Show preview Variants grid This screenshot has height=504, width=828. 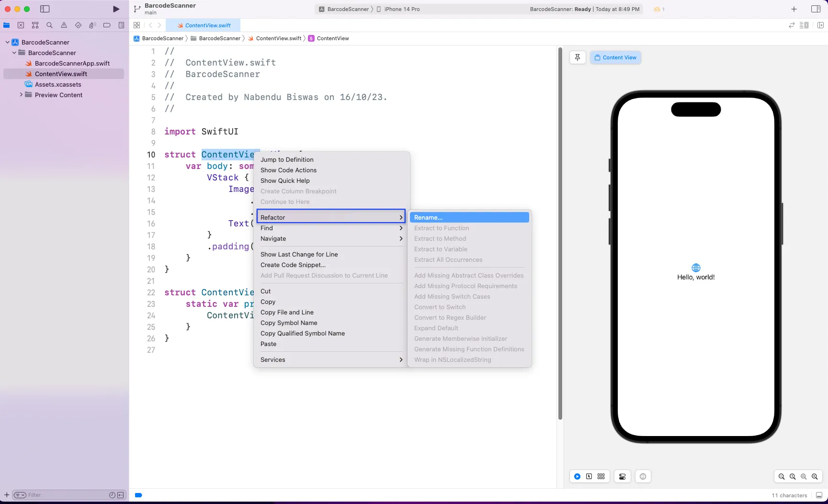tap(601, 476)
